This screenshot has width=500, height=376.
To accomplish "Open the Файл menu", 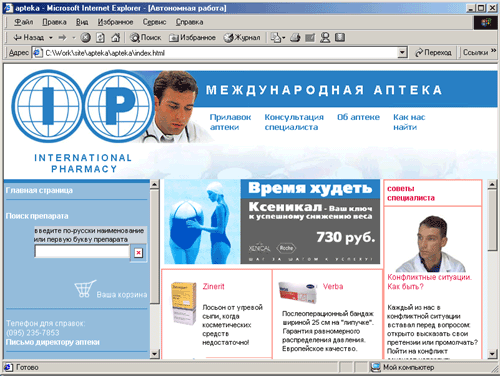I will 23,22.
